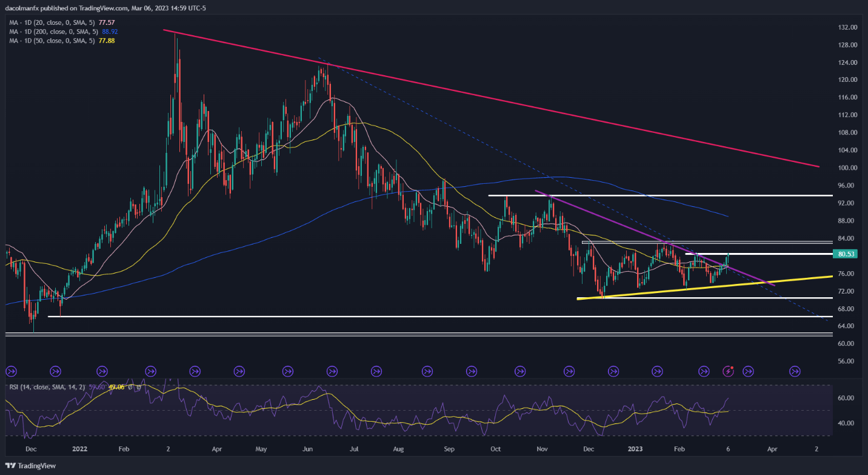Screen dimensions: 868x475
Task: Click the TradingView logo at bottom-left
Action: [x=30, y=466]
